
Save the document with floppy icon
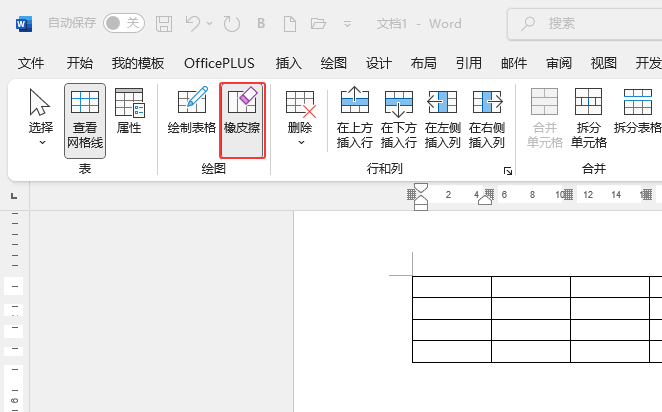164,24
